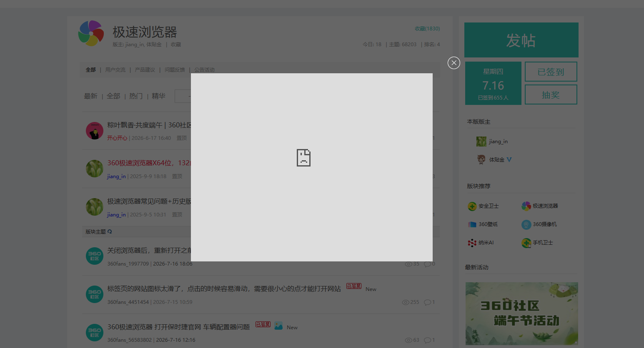Open the 纳米AI board icon
The width and height of the screenshot is (644, 348).
click(472, 243)
